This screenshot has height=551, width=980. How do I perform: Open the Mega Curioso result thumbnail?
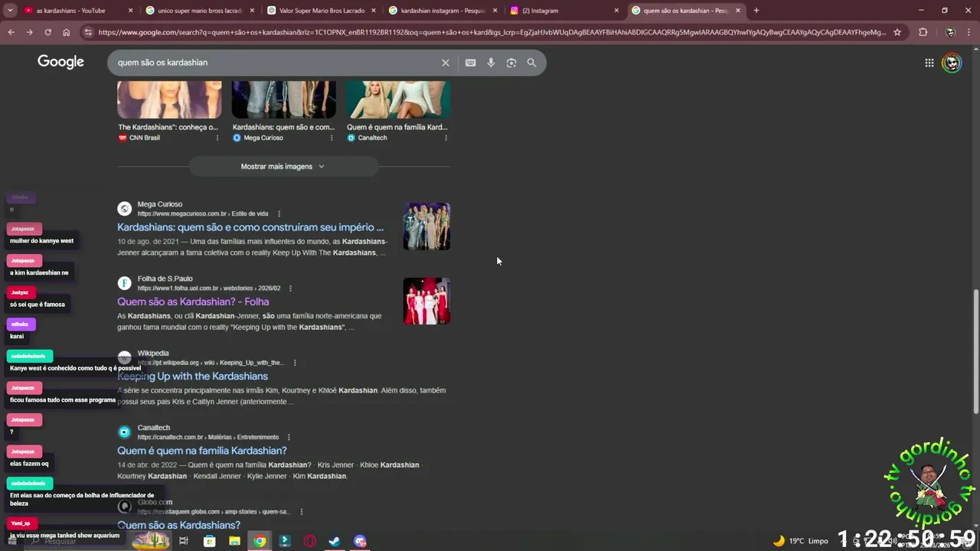(426, 227)
